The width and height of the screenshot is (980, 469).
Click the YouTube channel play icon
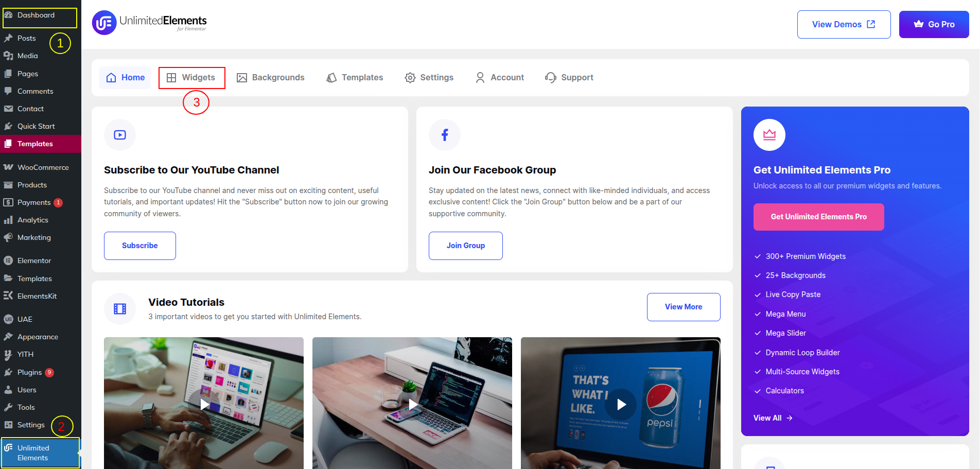120,135
